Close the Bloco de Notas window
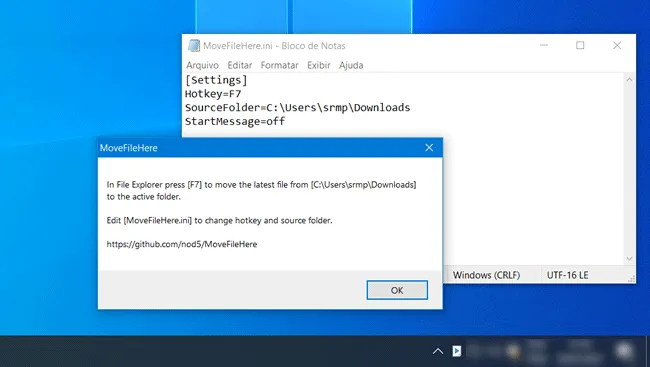The image size is (650, 367). point(617,45)
